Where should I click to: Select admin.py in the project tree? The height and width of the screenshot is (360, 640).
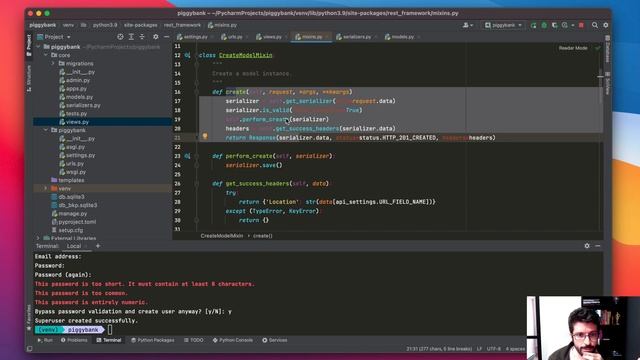tap(78, 80)
